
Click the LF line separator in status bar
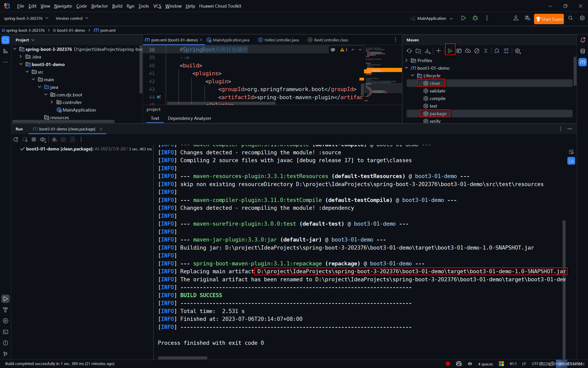tap(524, 364)
